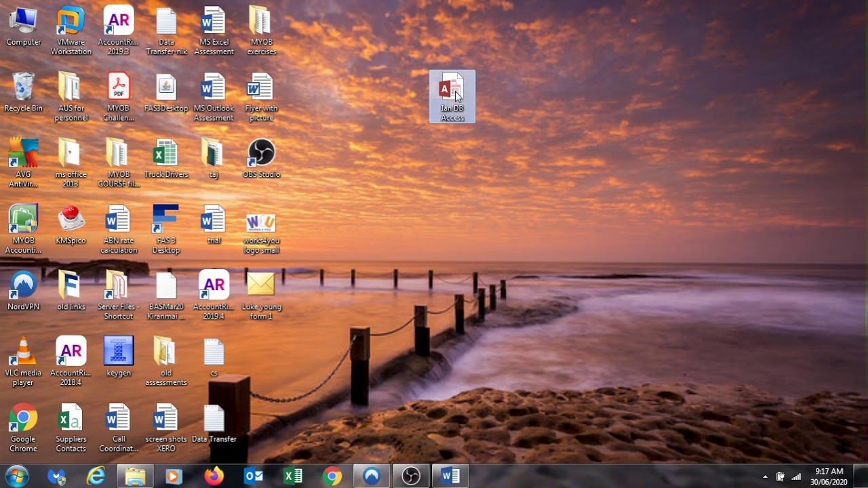Select the Flyer with picture shortcut
Screen dimensions: 868x488
pyautogui.click(x=261, y=97)
